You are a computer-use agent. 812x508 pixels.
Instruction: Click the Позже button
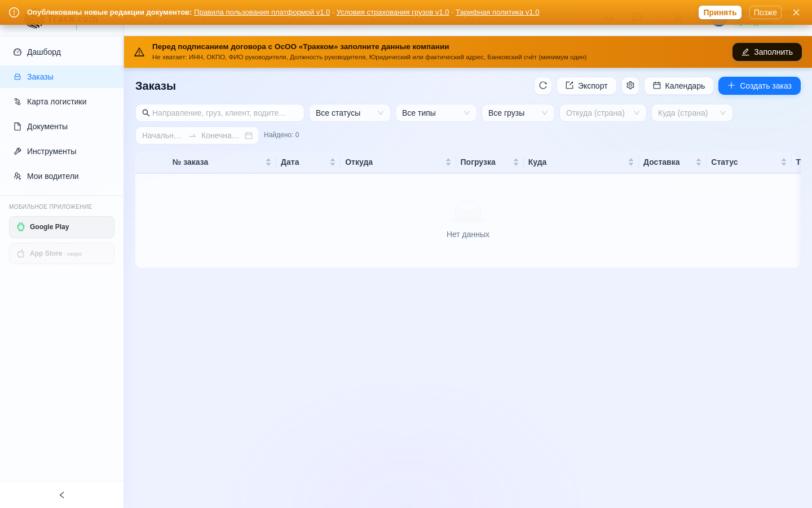765,12
